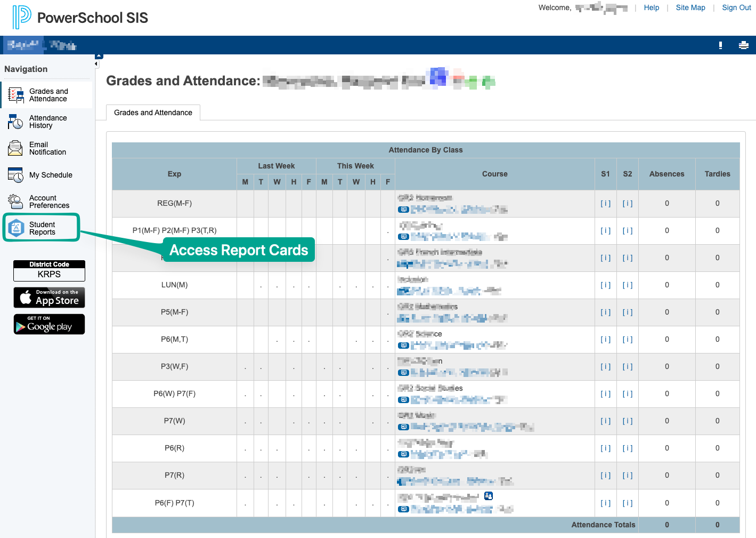Open the Email Notification icon
The image size is (756, 538).
15,148
